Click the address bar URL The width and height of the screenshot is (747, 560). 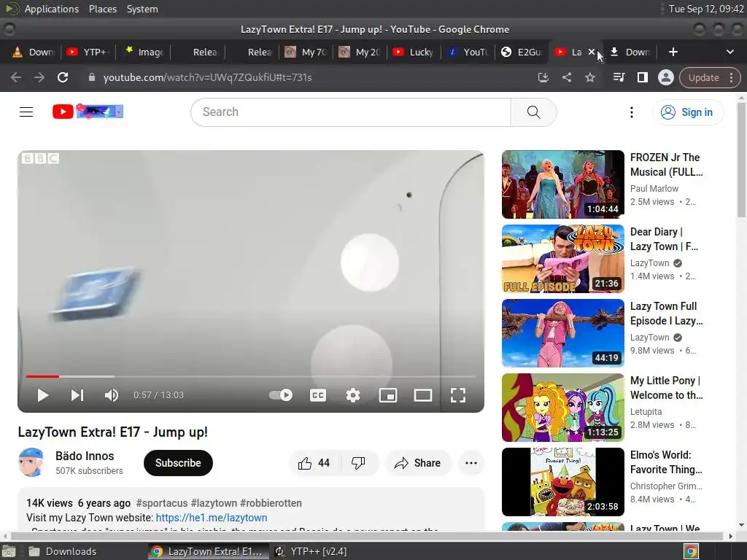click(x=208, y=77)
